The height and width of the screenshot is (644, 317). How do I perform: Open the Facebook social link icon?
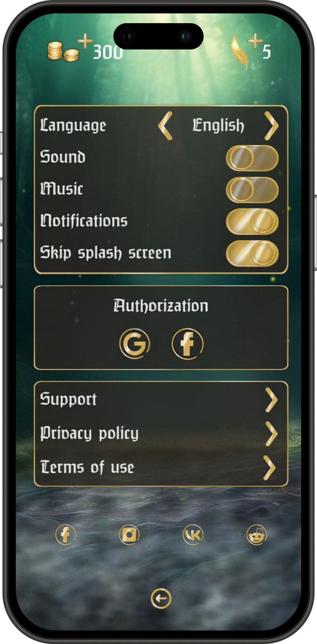[x=65, y=534]
